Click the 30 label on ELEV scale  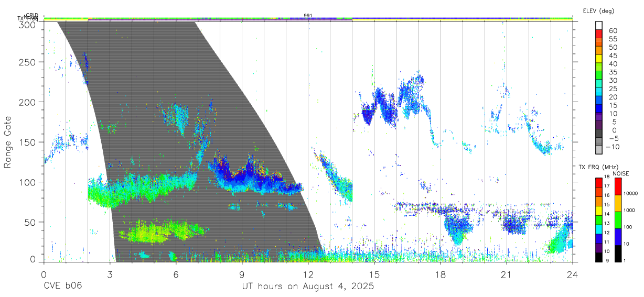612,80
